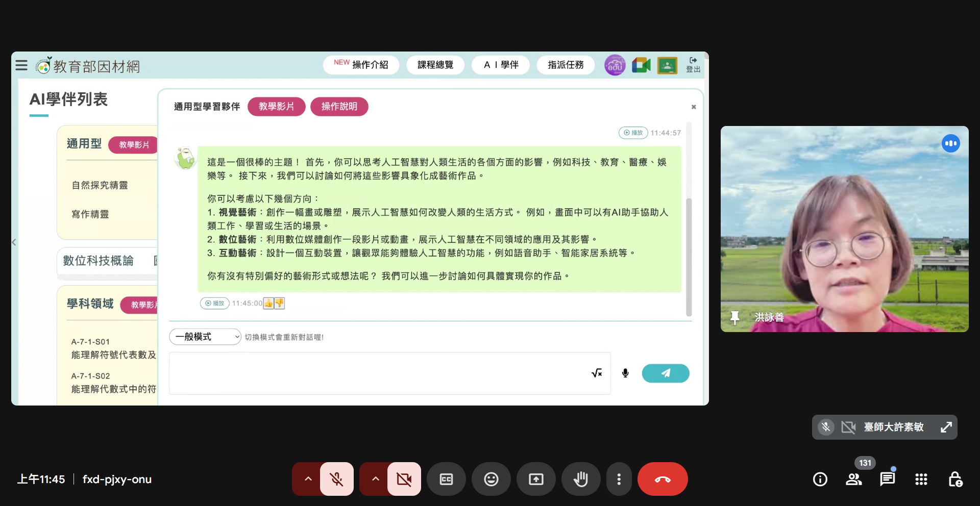Play audio for the 11:44:57 message
This screenshot has width=980, height=506.
[x=633, y=133]
